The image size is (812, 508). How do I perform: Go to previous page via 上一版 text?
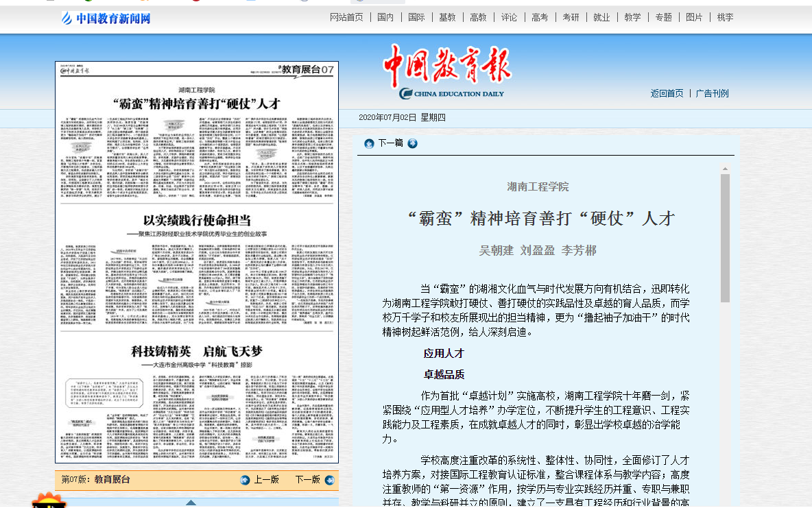click(x=266, y=480)
